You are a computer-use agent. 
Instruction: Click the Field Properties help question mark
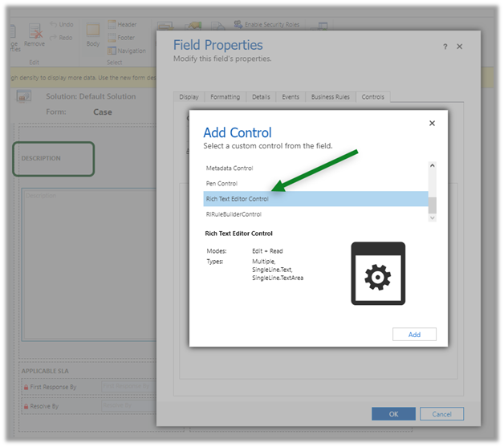pos(445,47)
